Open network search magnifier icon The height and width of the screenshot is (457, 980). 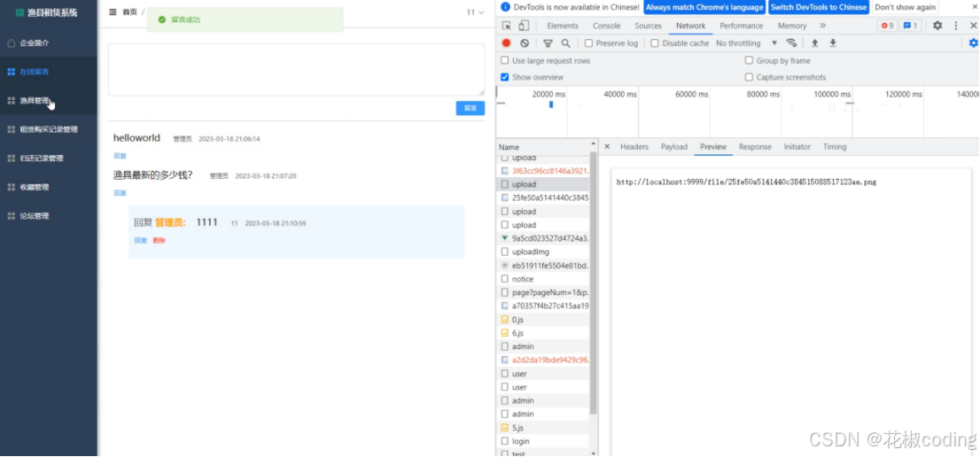565,43
